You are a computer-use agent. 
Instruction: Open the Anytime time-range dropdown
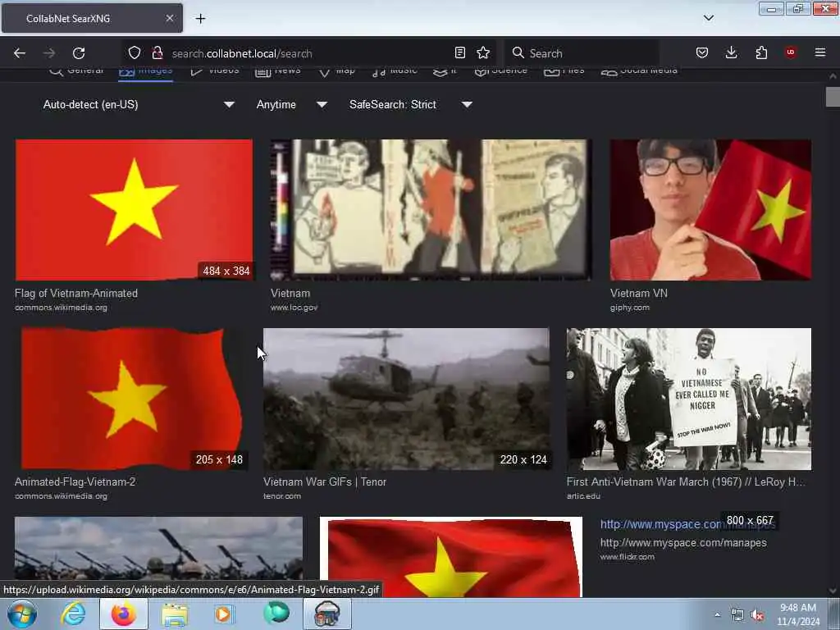pos(291,104)
